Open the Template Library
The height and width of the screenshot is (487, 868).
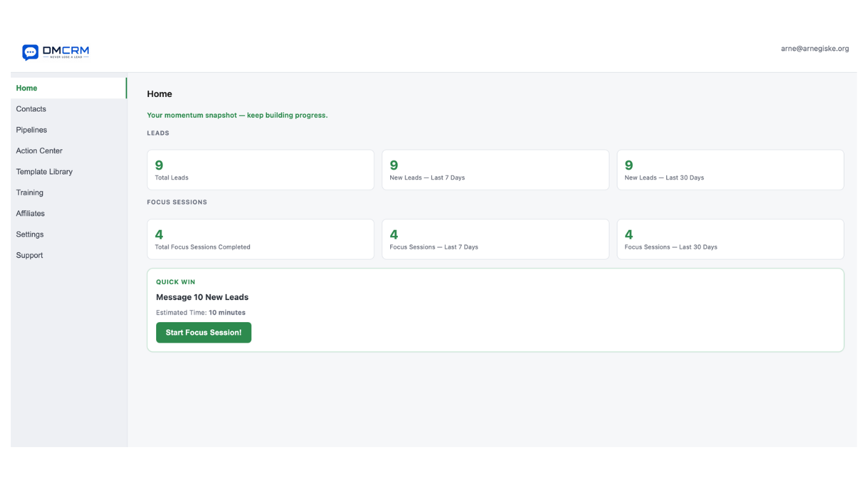click(69, 172)
